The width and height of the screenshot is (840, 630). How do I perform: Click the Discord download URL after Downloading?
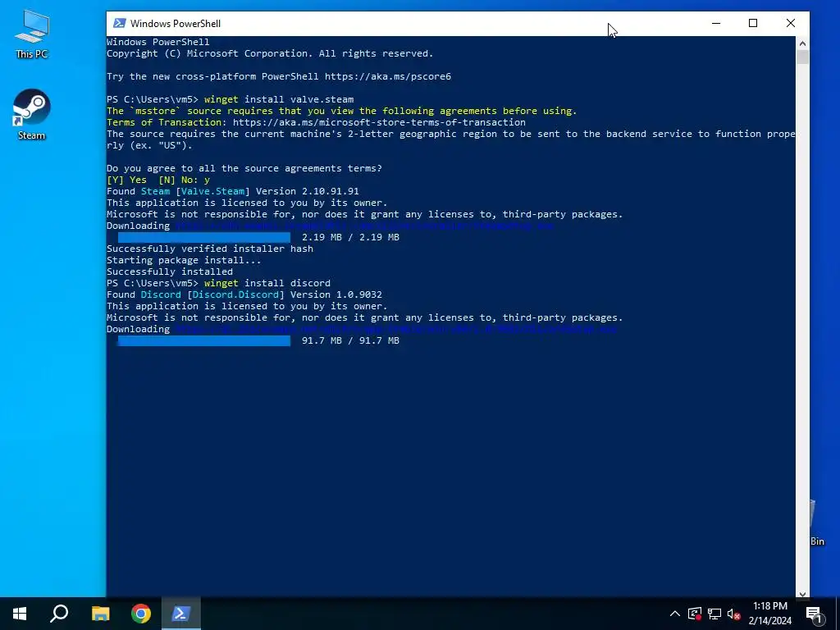(x=396, y=329)
